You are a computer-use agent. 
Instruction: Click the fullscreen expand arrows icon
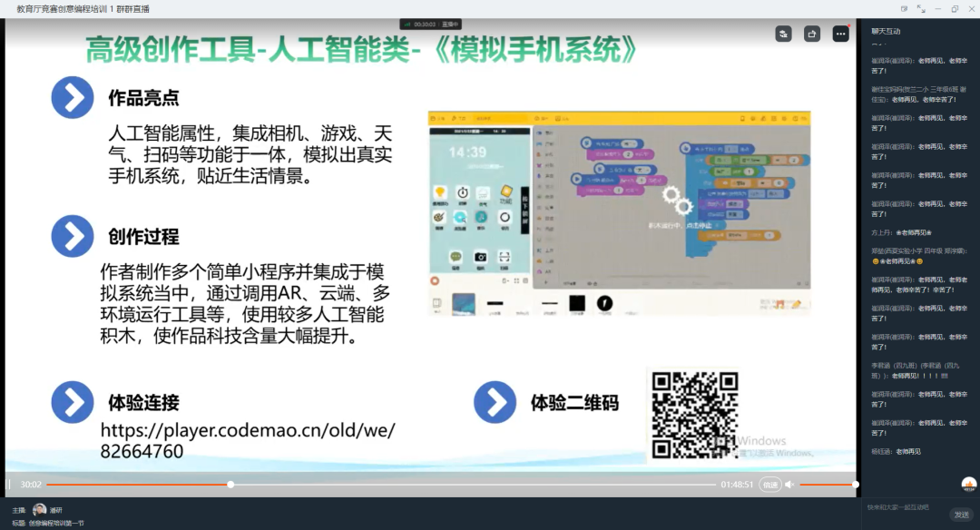922,8
